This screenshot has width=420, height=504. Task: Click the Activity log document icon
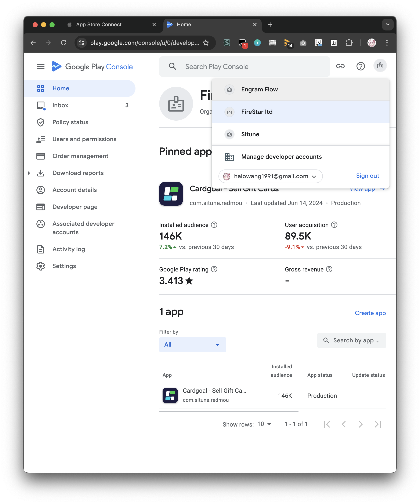coord(41,249)
